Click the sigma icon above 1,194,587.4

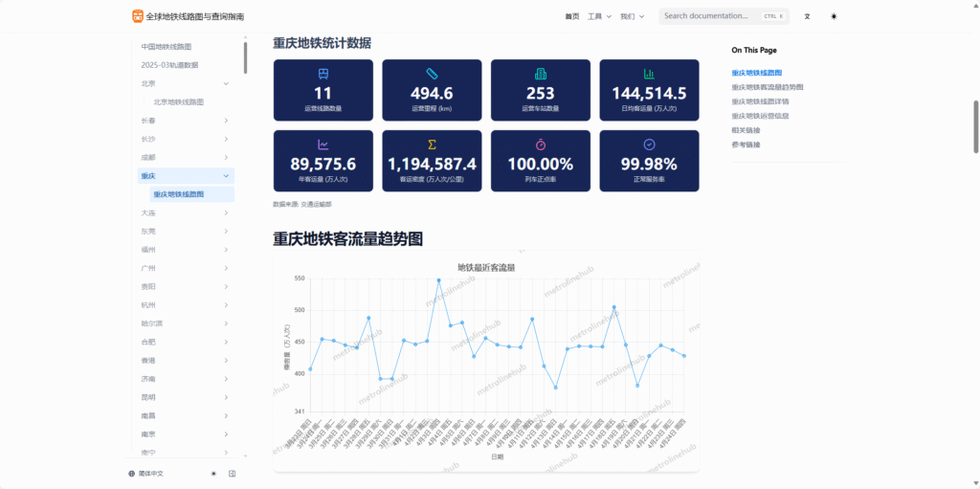pyautogui.click(x=432, y=144)
